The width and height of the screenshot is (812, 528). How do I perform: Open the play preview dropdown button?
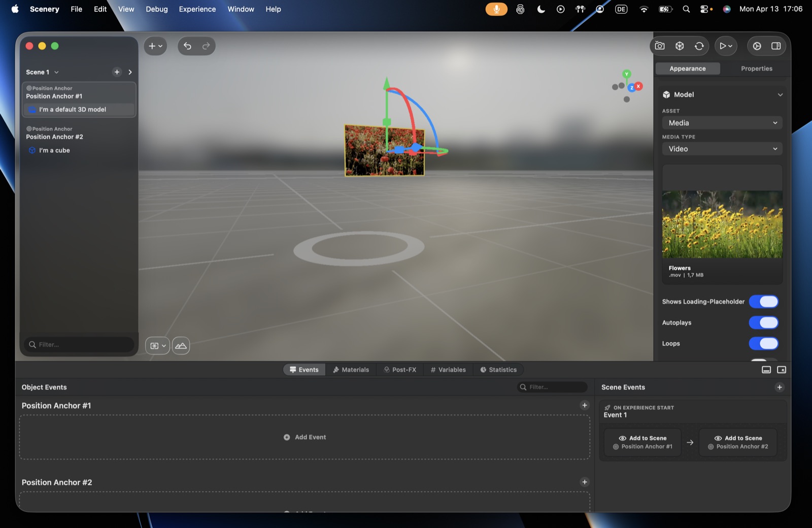pyautogui.click(x=726, y=46)
